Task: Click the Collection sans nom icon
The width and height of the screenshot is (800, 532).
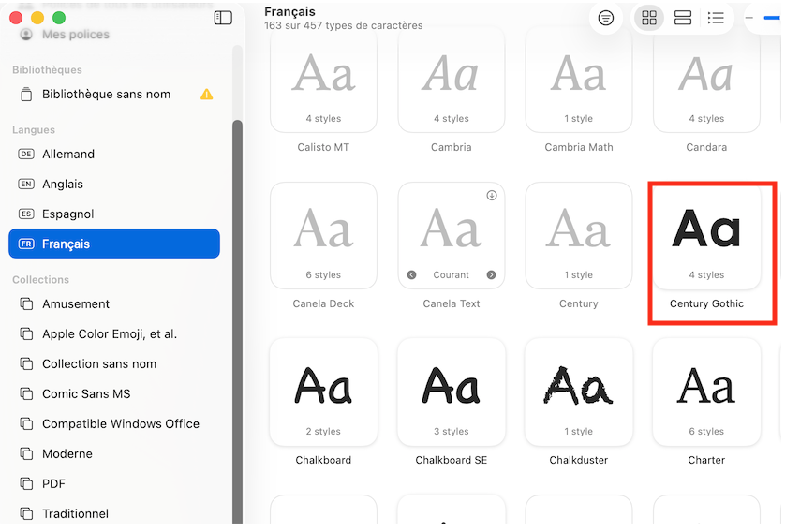Action: pos(26,364)
